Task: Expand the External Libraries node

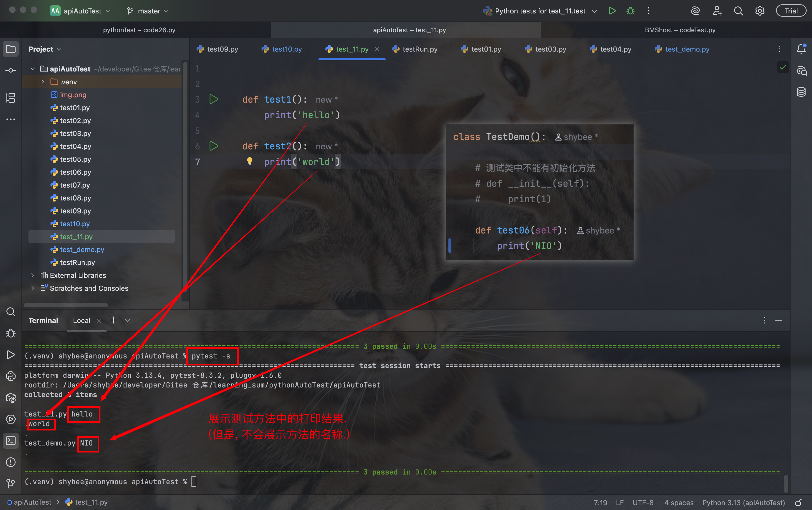Action: tap(33, 275)
